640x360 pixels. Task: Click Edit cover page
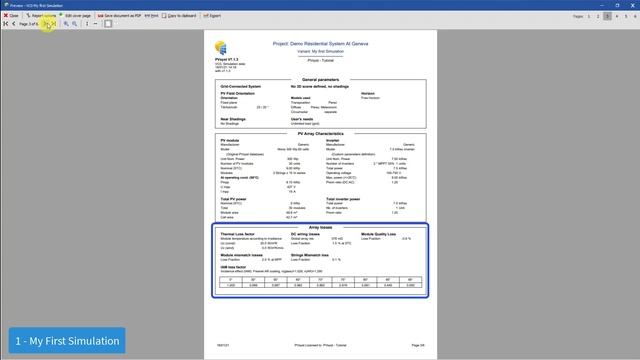coord(76,16)
